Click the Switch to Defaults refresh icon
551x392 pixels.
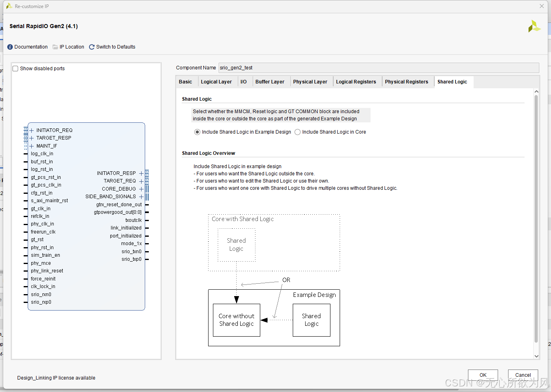(91, 47)
